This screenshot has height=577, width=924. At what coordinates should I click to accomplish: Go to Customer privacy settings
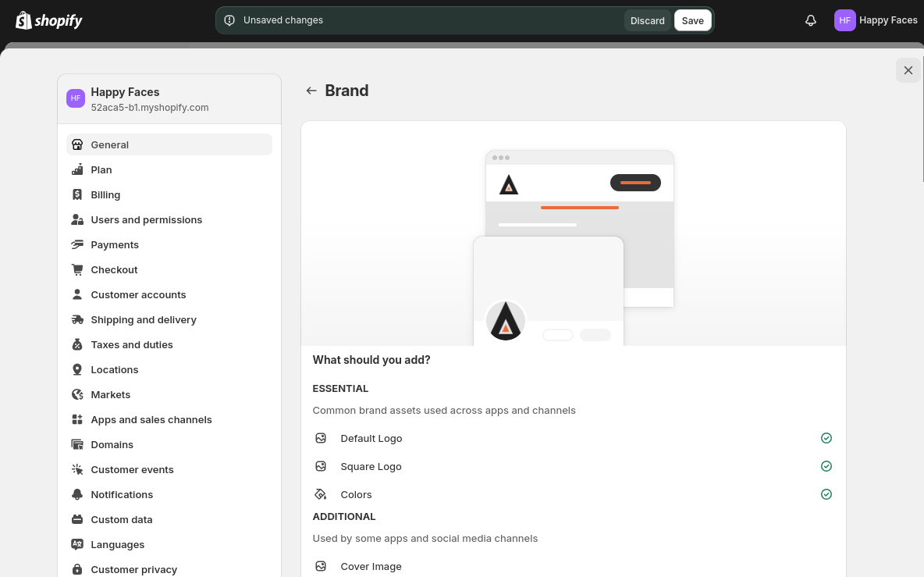click(x=169, y=569)
